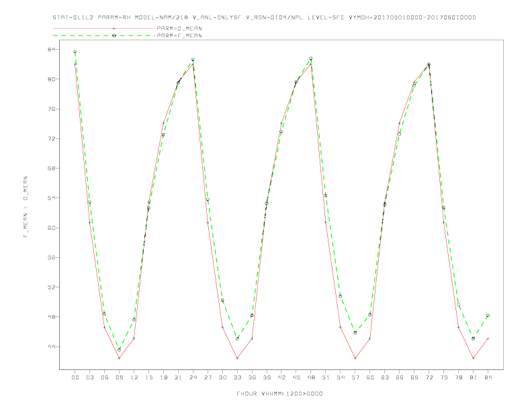
Task: Click forecast hour 39 on the horizontal axis
Action: 267,377
